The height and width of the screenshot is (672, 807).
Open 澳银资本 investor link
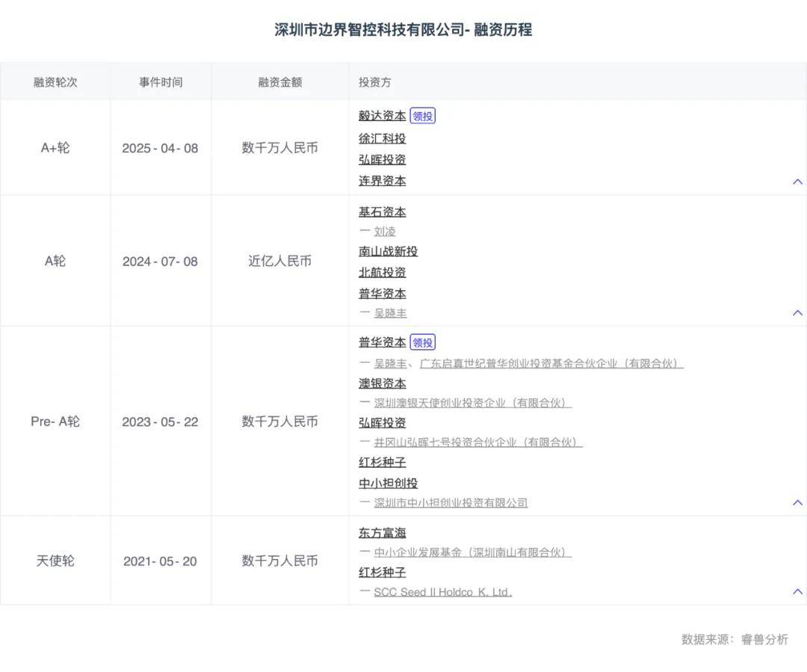pos(382,383)
